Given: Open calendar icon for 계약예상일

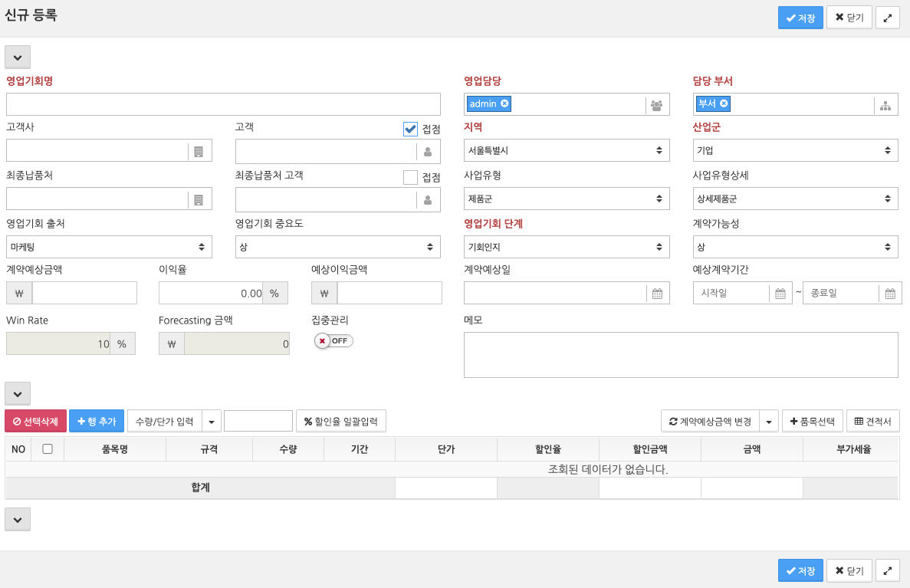Looking at the screenshot, I should (x=657, y=294).
